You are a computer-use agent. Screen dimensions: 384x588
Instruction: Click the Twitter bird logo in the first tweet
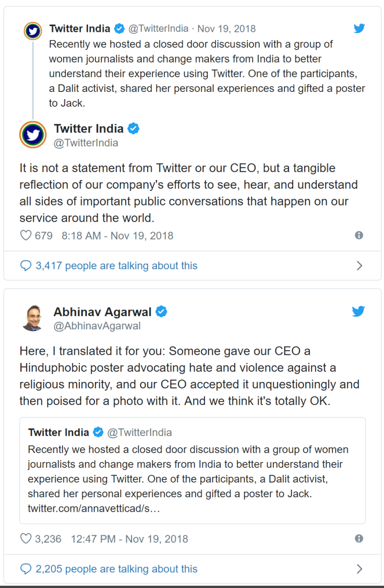click(359, 29)
